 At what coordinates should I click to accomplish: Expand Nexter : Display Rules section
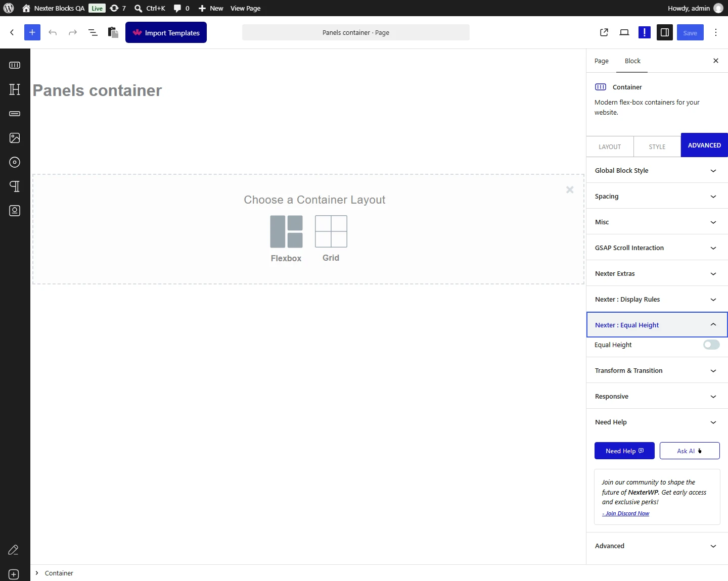click(x=657, y=300)
